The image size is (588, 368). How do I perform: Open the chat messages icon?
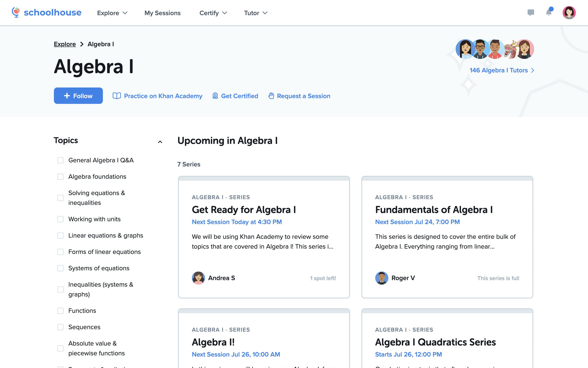point(531,13)
